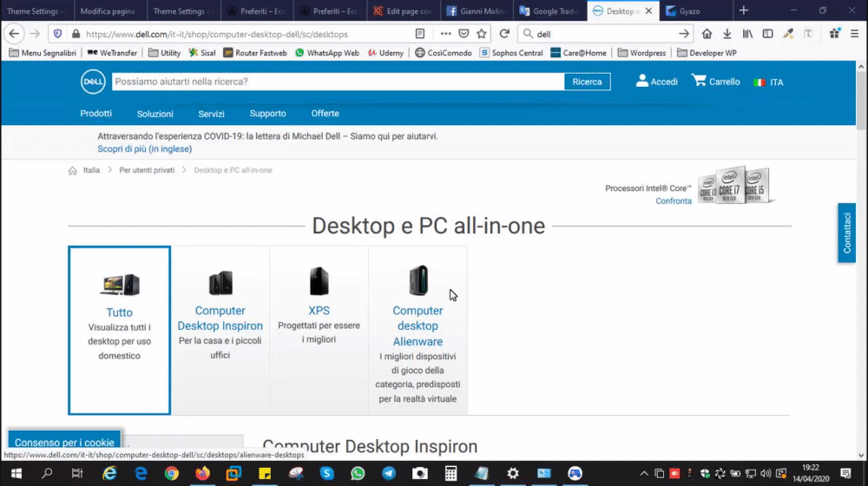Click the Accedi user icon
The height and width of the screenshot is (486, 868).
coord(641,81)
